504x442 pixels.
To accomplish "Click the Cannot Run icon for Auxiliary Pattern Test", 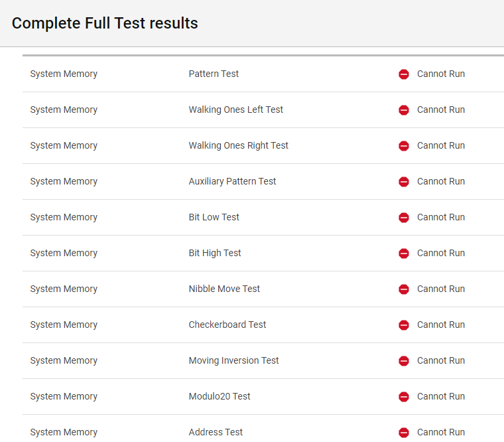I will click(404, 182).
